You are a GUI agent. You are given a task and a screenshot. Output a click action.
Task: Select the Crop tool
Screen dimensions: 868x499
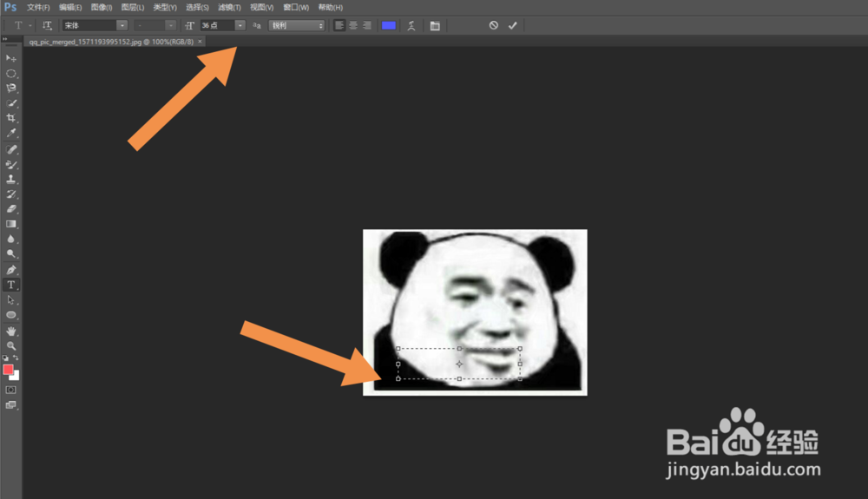point(10,118)
